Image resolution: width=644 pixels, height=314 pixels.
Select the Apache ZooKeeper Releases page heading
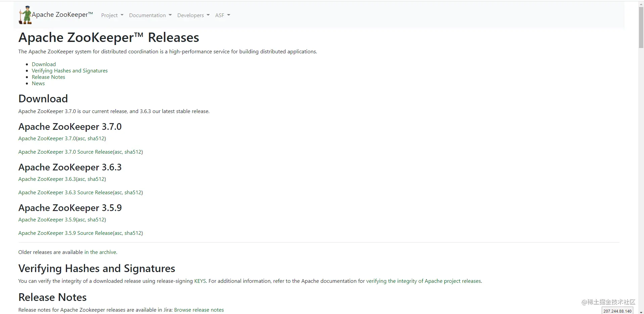pos(109,37)
